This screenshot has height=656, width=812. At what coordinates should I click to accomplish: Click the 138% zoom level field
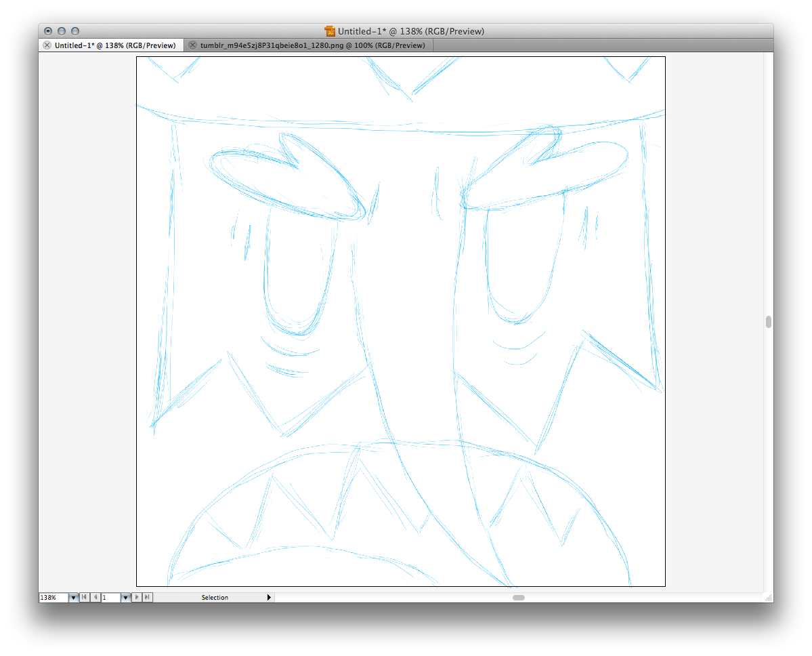(53, 598)
